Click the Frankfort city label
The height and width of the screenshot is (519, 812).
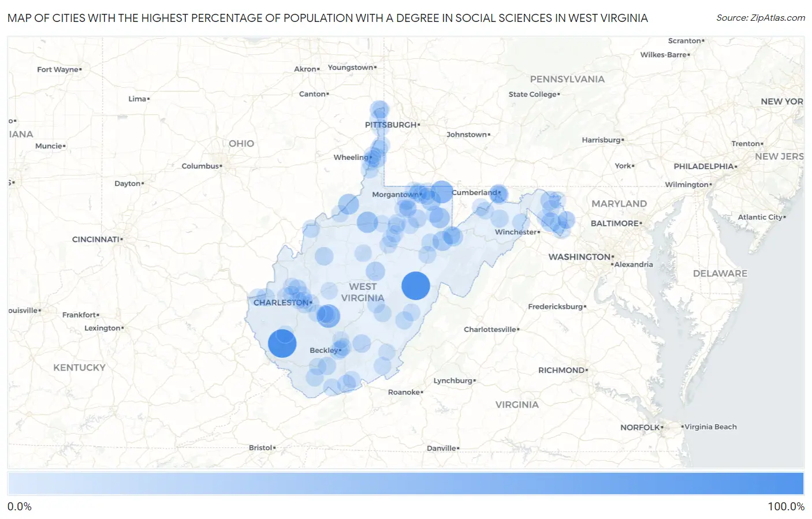point(79,315)
